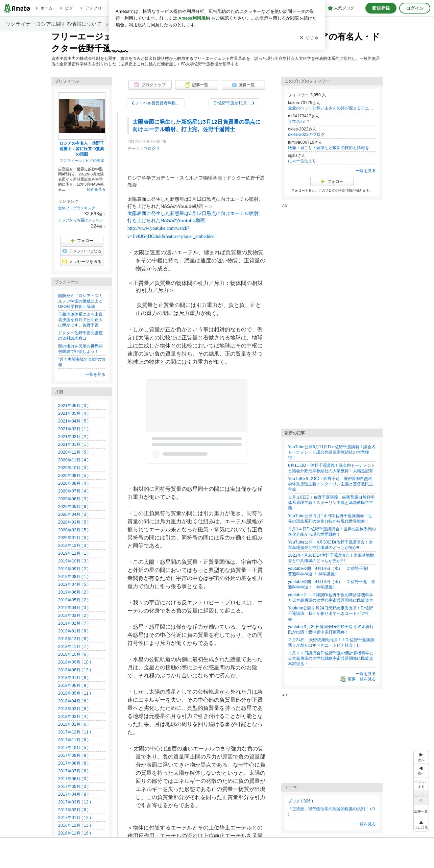Open bookmark ドクター佐野千遥の講座の資料請求窓口

click(80, 336)
